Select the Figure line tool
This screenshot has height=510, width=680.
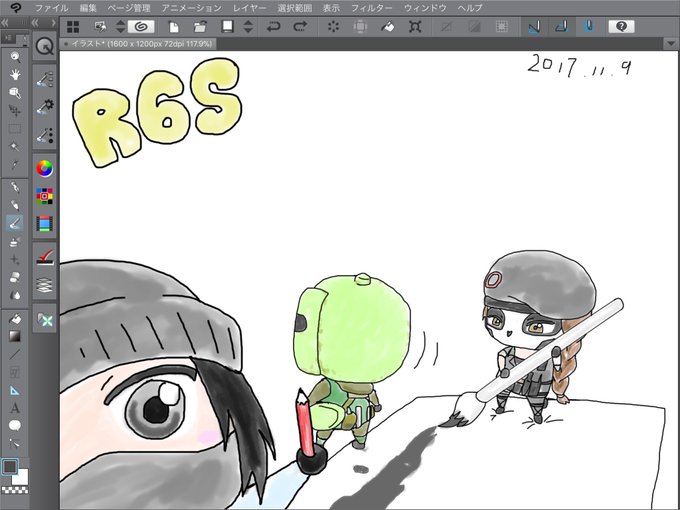[15, 354]
